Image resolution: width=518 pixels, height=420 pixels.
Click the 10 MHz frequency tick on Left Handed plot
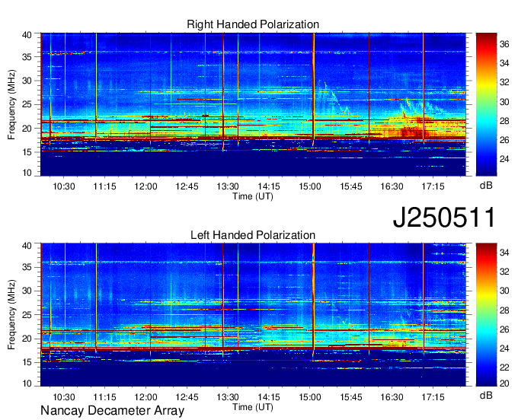click(x=27, y=383)
